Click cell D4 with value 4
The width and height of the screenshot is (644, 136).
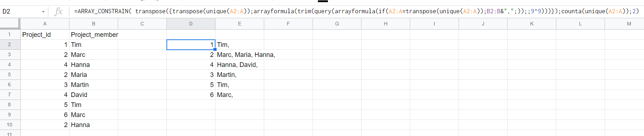(191, 65)
